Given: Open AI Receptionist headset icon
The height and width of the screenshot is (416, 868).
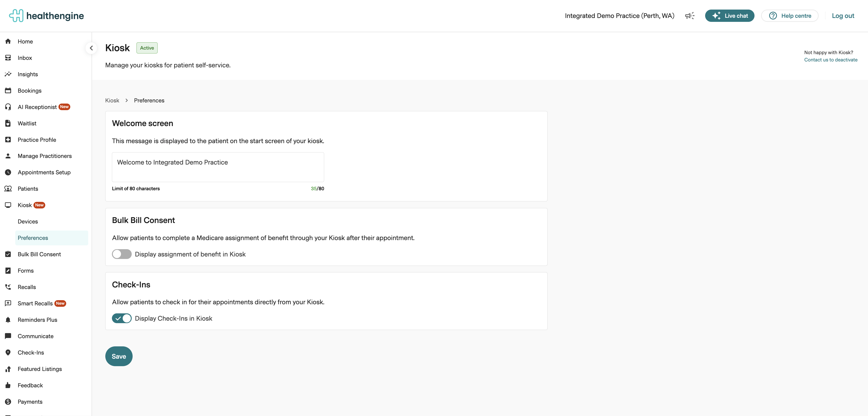Looking at the screenshot, I should (x=8, y=107).
